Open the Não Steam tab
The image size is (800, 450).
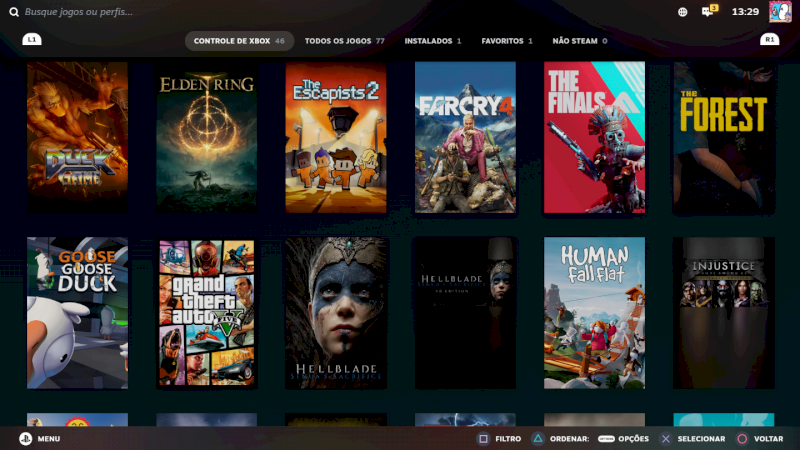point(580,41)
